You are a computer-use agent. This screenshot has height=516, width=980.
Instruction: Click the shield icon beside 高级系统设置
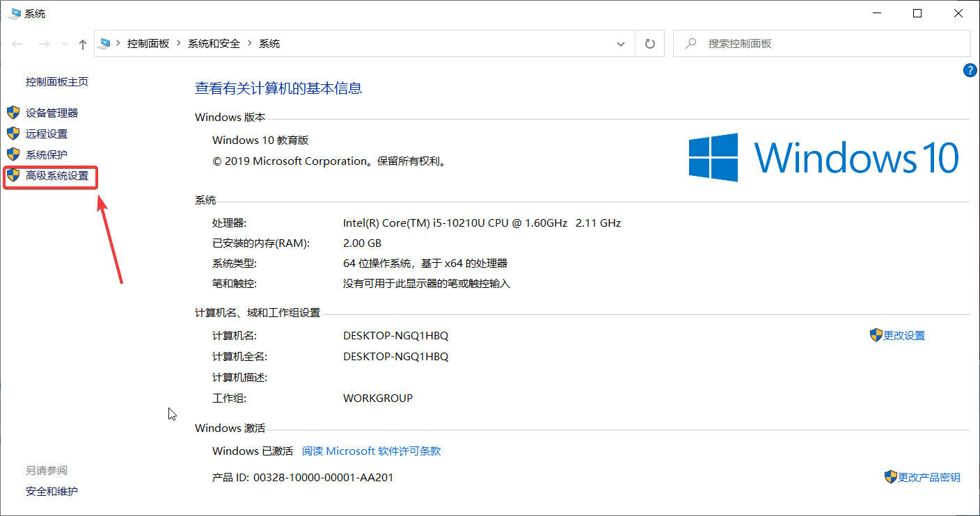13,175
